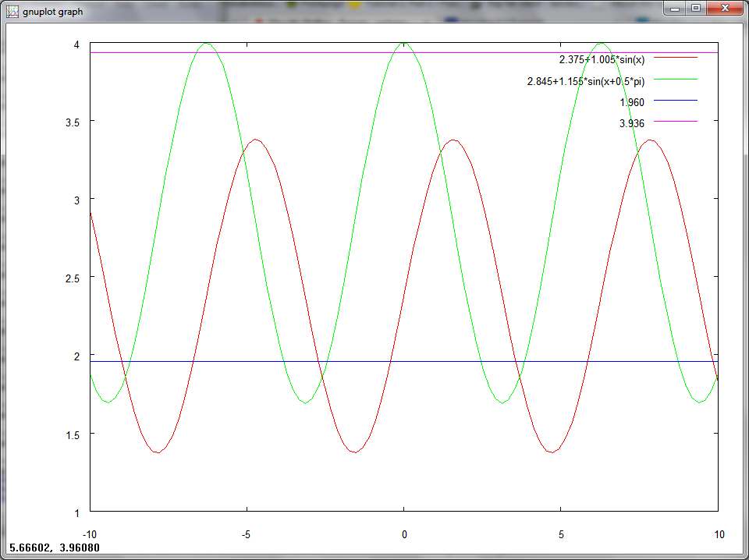Minimize the gnuplot graph window

(676, 8)
